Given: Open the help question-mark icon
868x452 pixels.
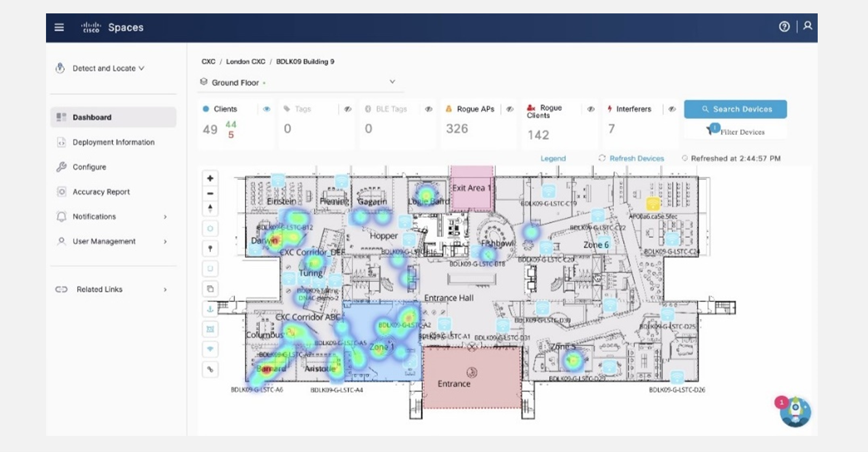Looking at the screenshot, I should click(784, 27).
